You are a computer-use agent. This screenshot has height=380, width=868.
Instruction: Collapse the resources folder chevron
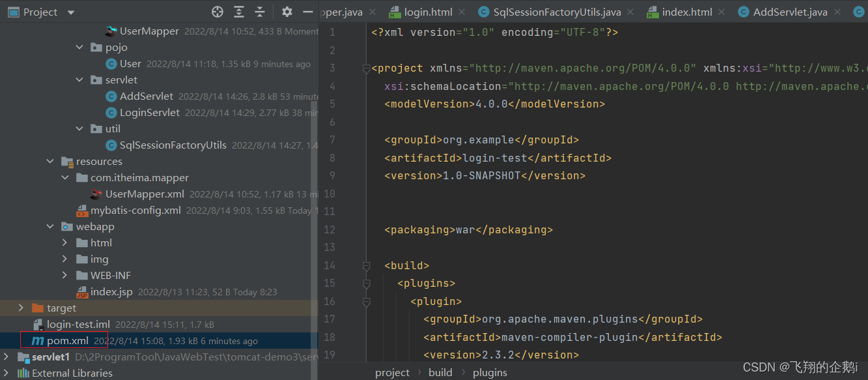[x=50, y=161]
